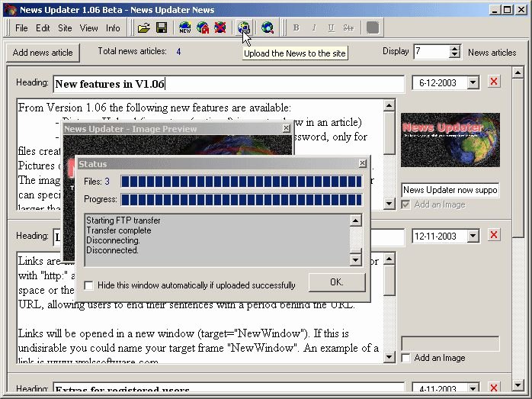Click down arrow of first article text scrollbar
This screenshot has width=532, height=399.
tap(389, 204)
